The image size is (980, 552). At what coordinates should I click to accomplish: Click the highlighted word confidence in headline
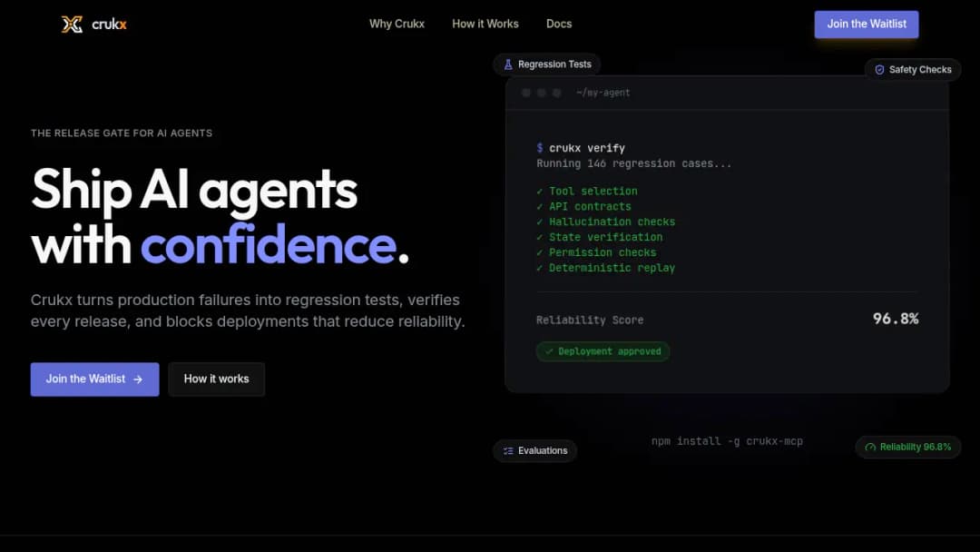269,244
